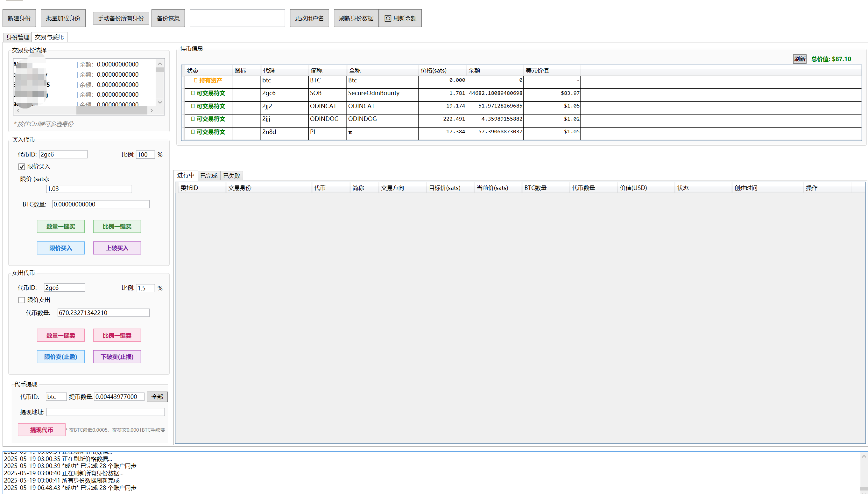Image resolution: width=868 pixels, height=494 pixels.
Task: Select the 持有资产 btc row
Action: tap(523, 82)
